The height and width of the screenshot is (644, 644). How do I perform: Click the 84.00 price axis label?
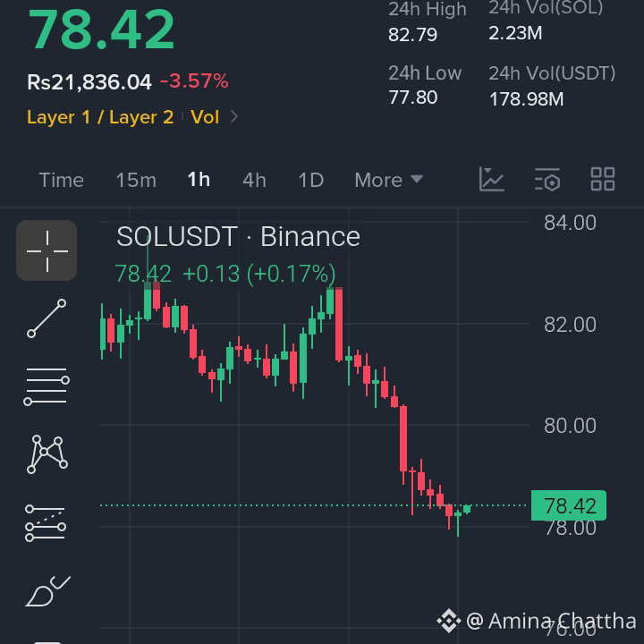tap(570, 223)
